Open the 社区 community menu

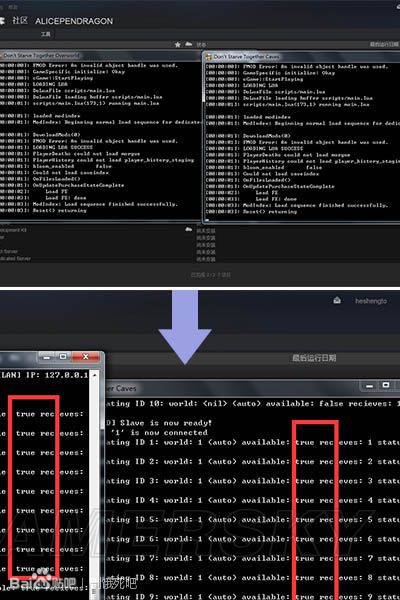pos(20,21)
